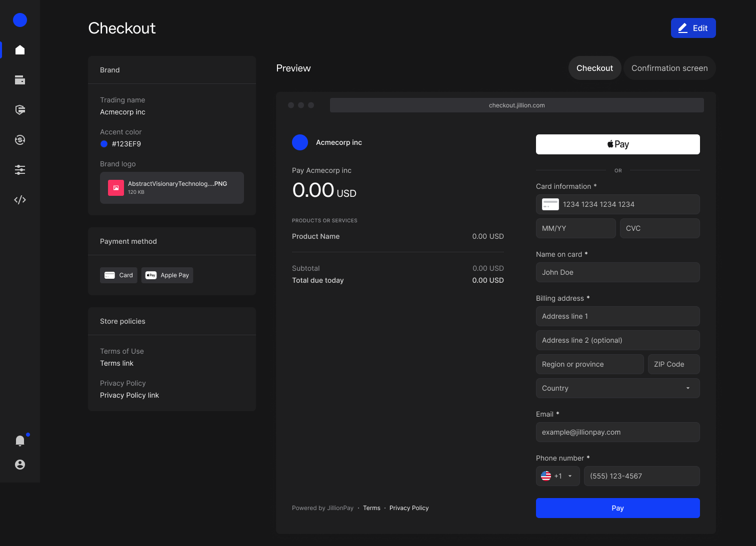Image resolution: width=756 pixels, height=546 pixels.
Task: Expand the Country dropdown
Action: [x=617, y=388]
